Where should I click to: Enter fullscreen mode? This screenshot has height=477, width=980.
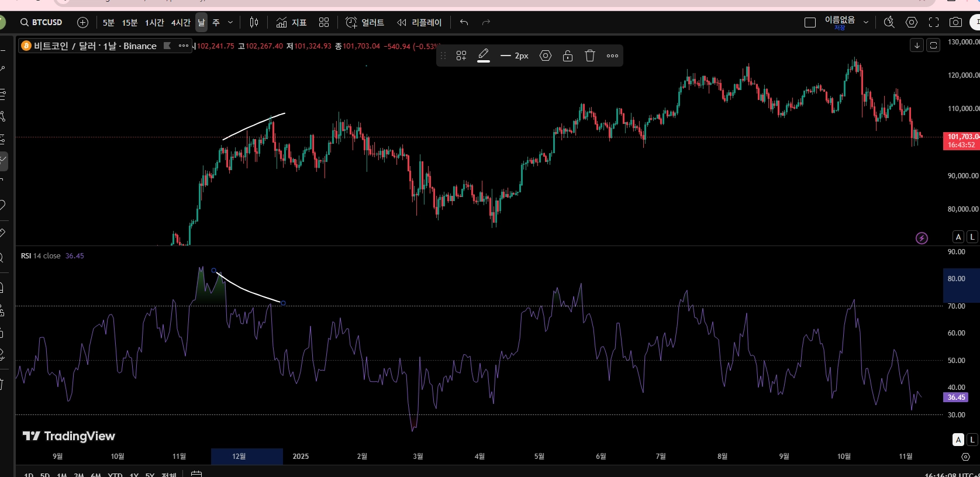934,22
